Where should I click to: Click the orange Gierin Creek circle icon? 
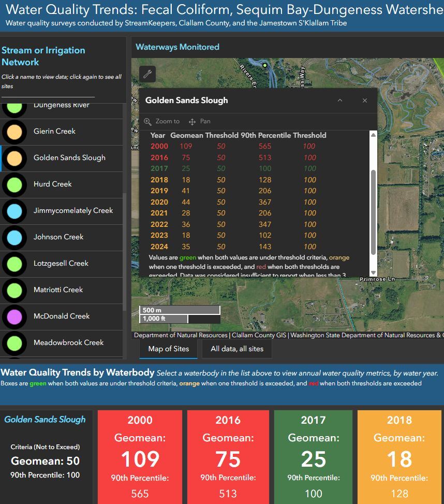point(15,132)
